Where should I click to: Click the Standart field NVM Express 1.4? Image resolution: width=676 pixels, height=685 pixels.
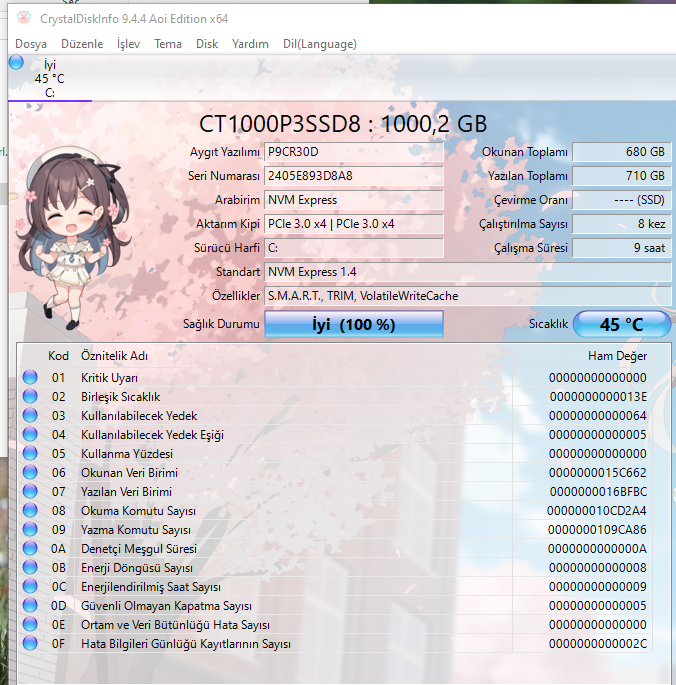[x=468, y=272]
